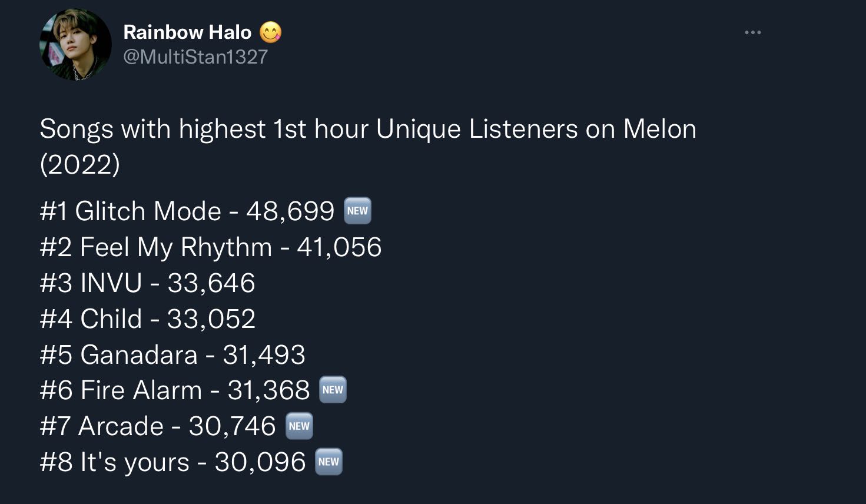The height and width of the screenshot is (504, 866).
Task: Click the NEW badge after Fire Alarm
Action: 333,390
